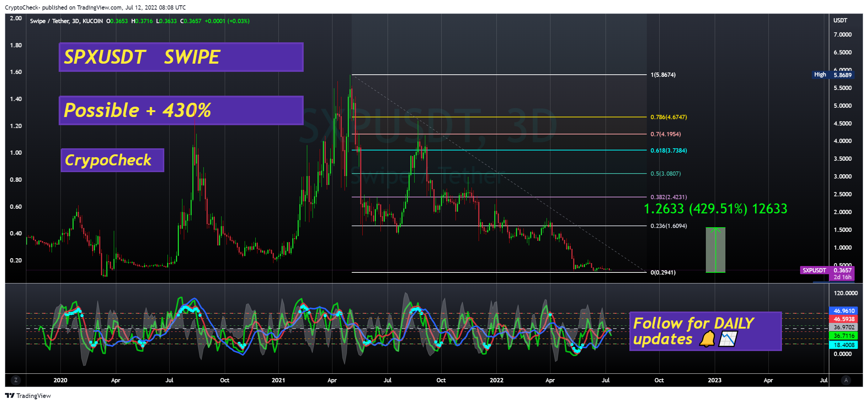Click the 18.4008 cyan indicator value
The width and height of the screenshot is (868, 404).
click(843, 345)
